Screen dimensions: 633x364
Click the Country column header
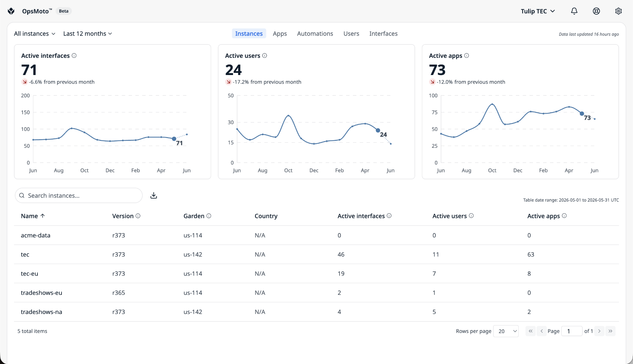pyautogui.click(x=266, y=216)
